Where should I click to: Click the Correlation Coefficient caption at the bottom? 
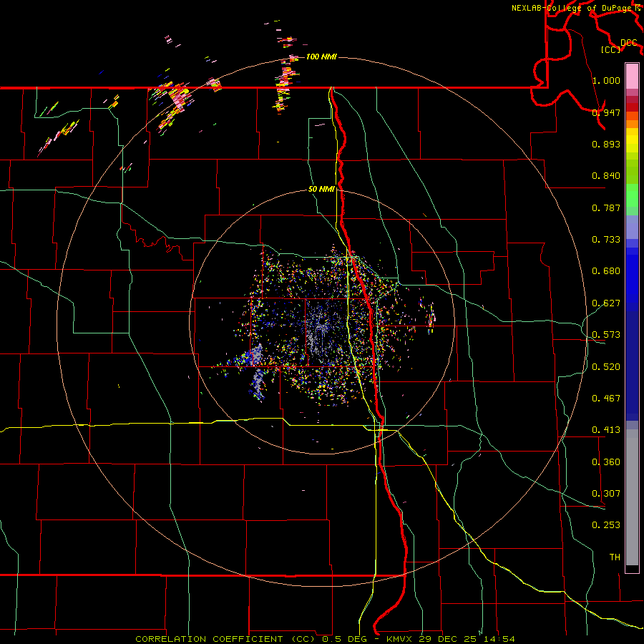pyautogui.click(x=325, y=639)
